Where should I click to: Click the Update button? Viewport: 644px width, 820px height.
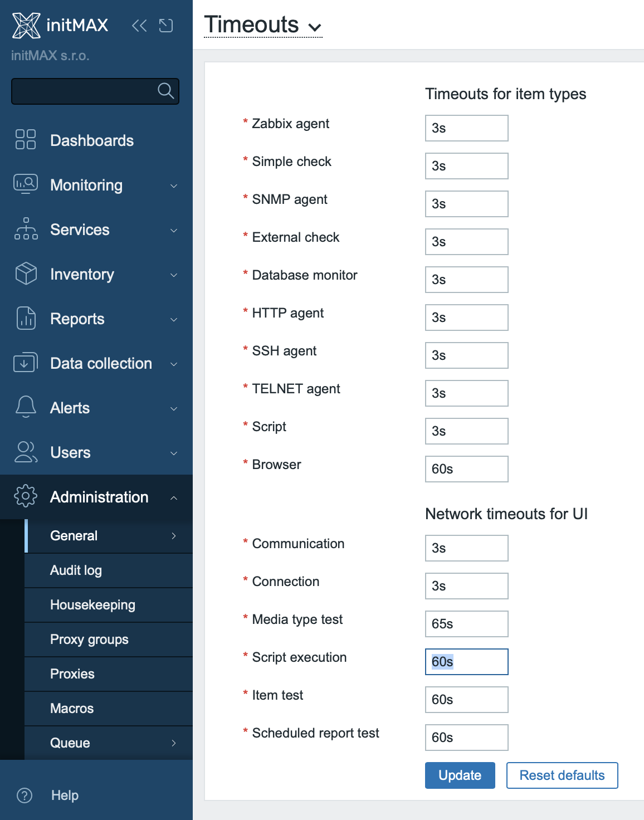tap(460, 775)
